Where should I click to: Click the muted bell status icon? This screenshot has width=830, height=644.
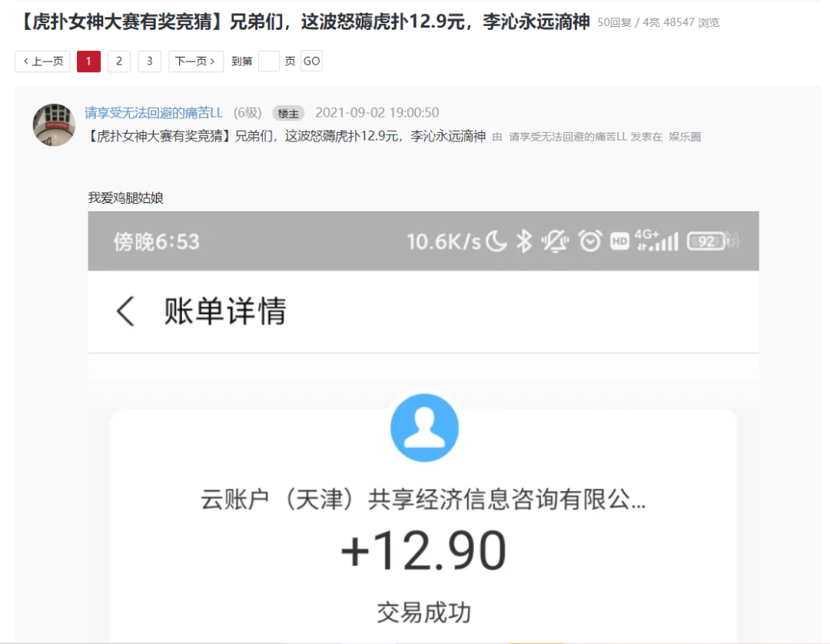pyautogui.click(x=555, y=241)
